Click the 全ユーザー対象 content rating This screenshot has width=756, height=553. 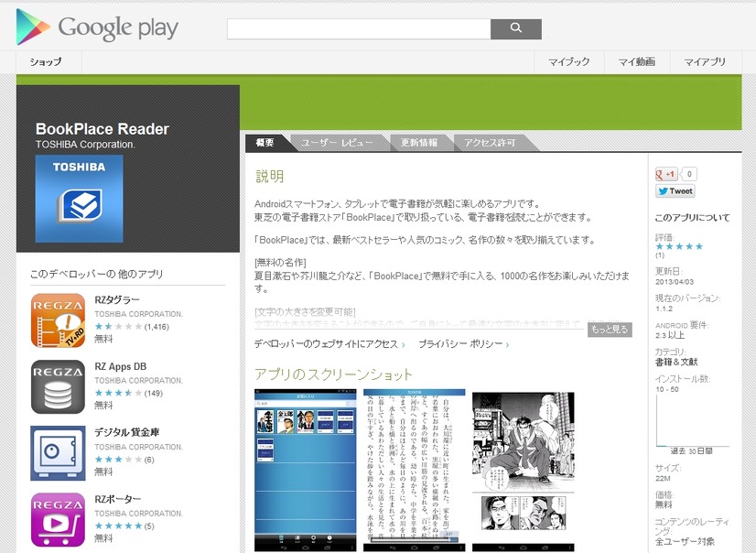coord(685,542)
